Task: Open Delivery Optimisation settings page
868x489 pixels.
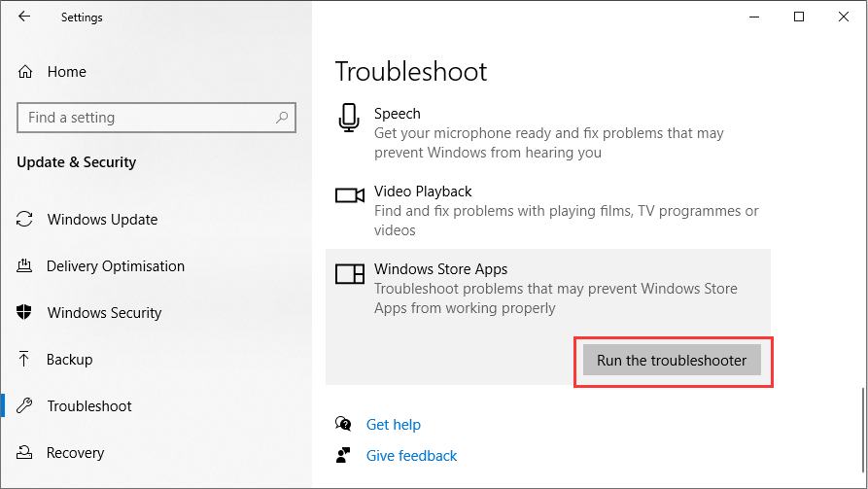Action: (116, 266)
